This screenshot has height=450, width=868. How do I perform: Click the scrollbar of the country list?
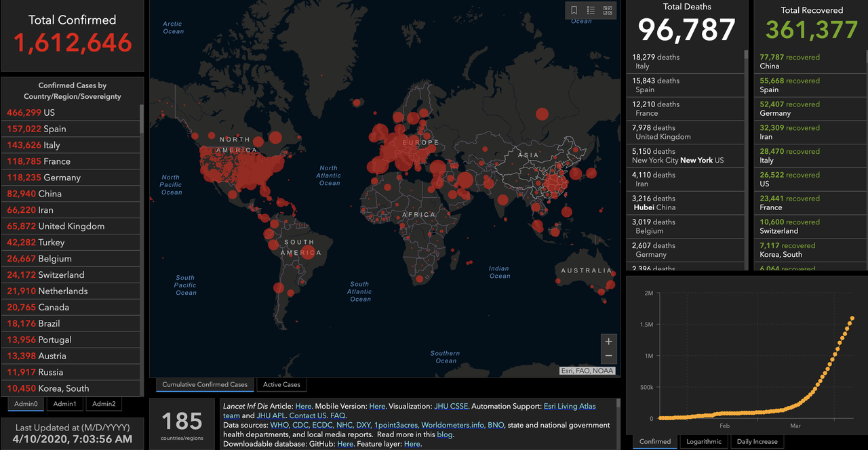[142, 119]
